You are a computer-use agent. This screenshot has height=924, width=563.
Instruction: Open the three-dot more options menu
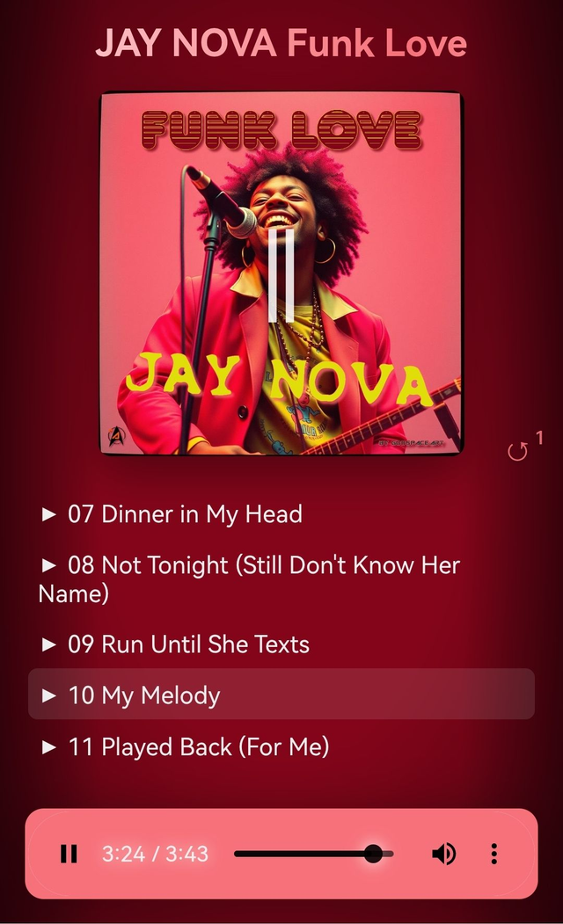[494, 854]
